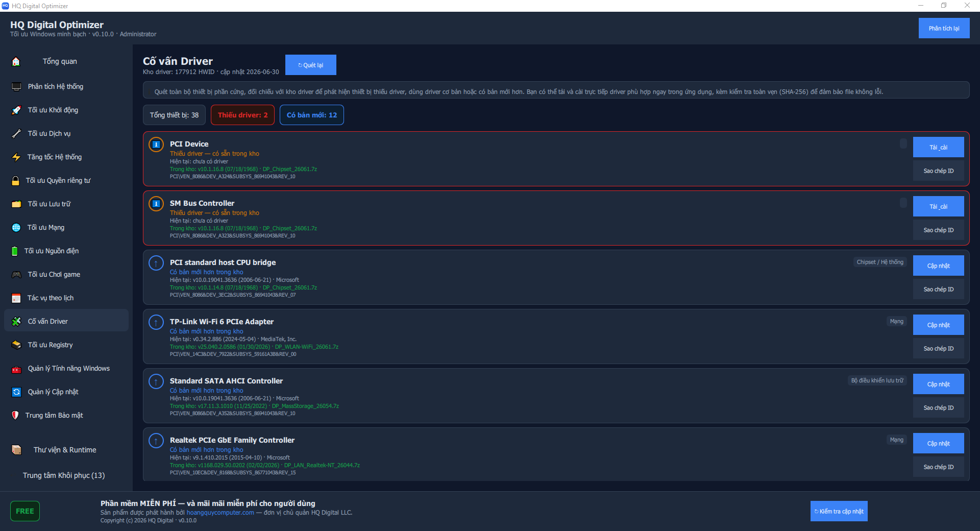Click the rocket icon for Tối ưu Khởi động
Viewport: 980px width, 531px height.
(16, 110)
